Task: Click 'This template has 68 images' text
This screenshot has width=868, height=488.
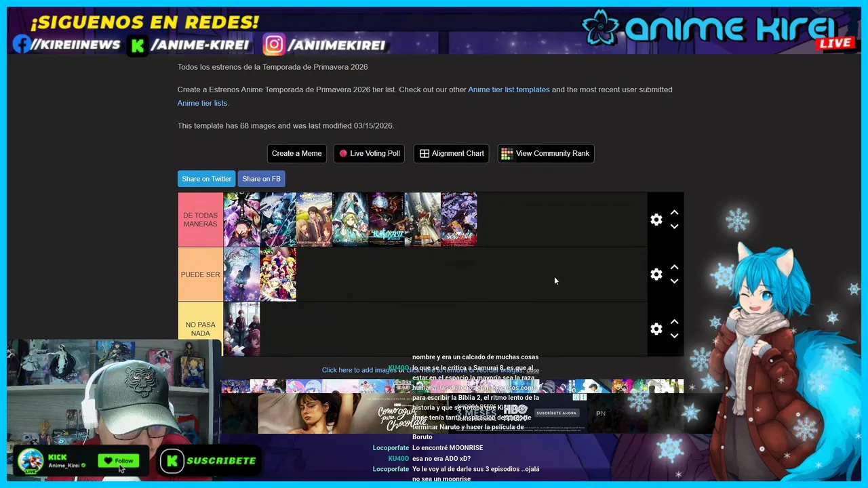Action: pos(285,126)
